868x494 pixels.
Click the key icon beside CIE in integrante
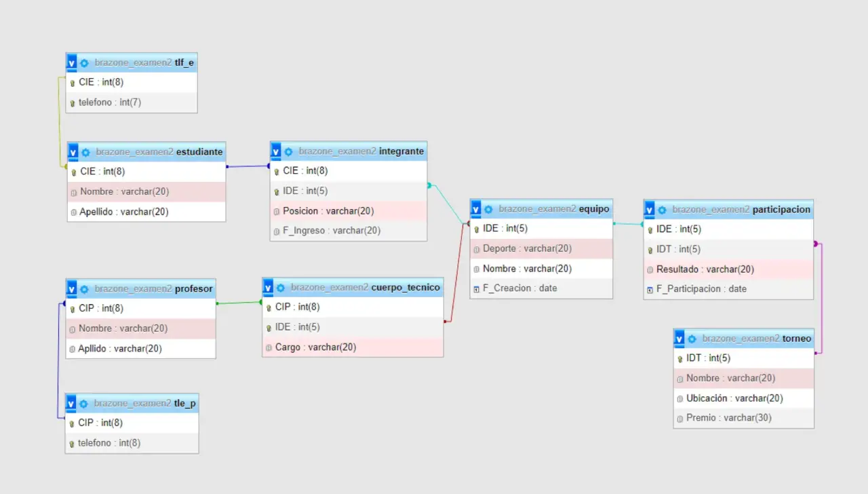coord(276,172)
